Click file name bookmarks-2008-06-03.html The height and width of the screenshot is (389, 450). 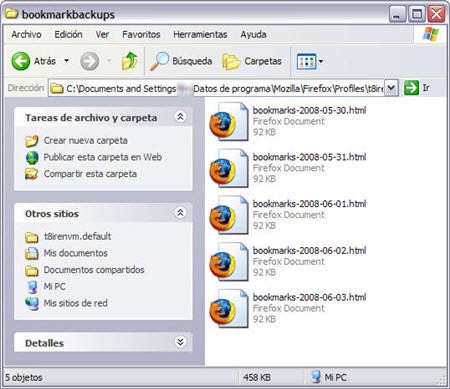(x=309, y=297)
